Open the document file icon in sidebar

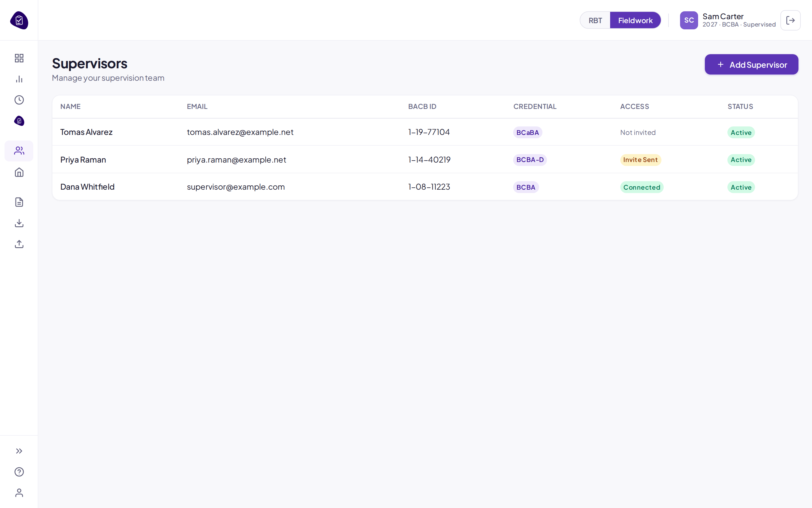(19, 202)
